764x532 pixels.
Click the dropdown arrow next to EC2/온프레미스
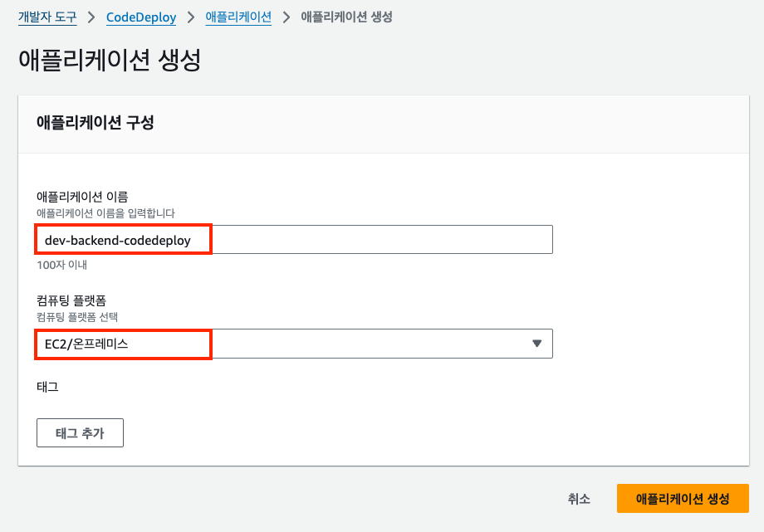pos(537,344)
